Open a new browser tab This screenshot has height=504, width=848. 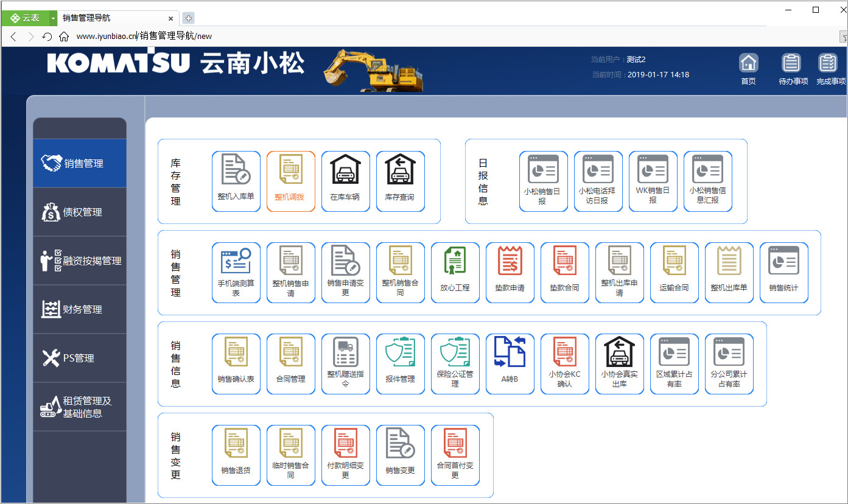pos(189,18)
